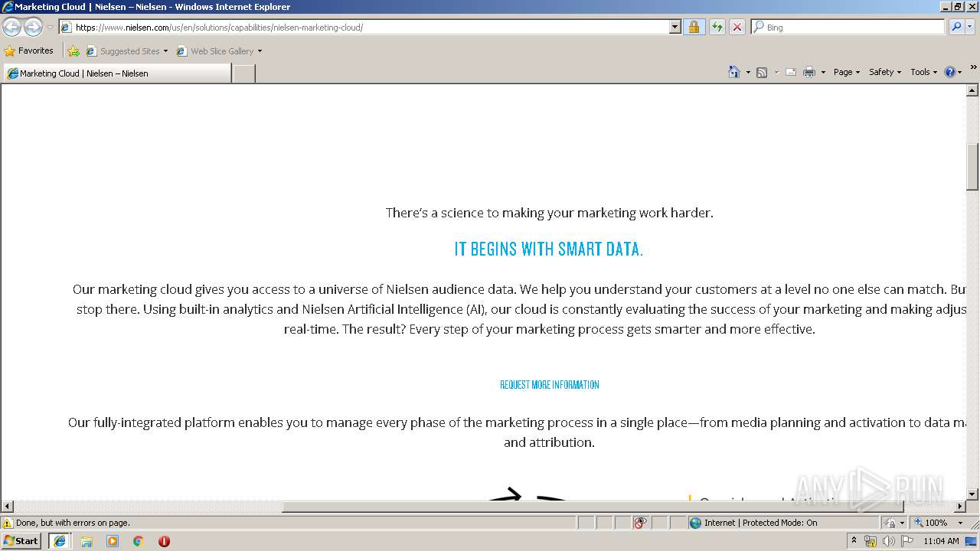
Task: Expand the Web Slice Gallery dropdown arrow
Action: (x=260, y=51)
